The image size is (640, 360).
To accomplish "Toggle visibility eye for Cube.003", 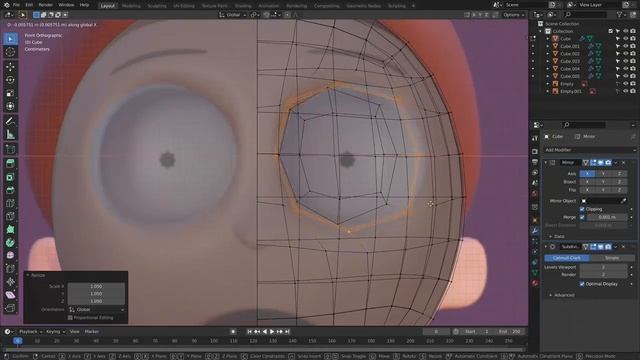I will coord(625,61).
